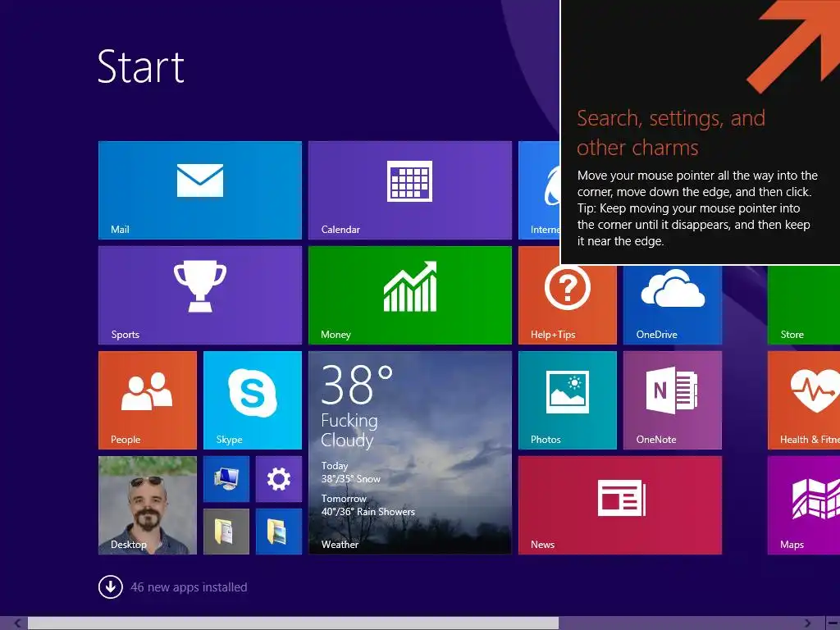Click the down-arrow apps view button

[x=111, y=587]
